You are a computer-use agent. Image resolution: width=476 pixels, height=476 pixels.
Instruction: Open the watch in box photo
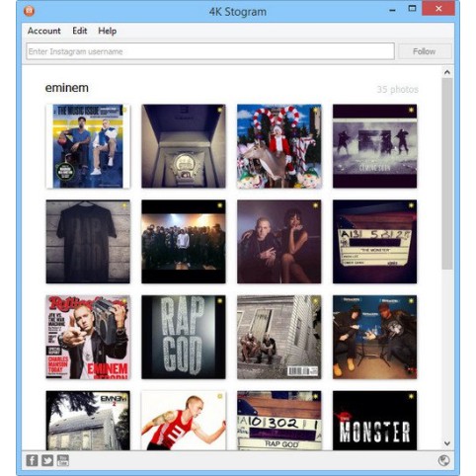(184, 146)
